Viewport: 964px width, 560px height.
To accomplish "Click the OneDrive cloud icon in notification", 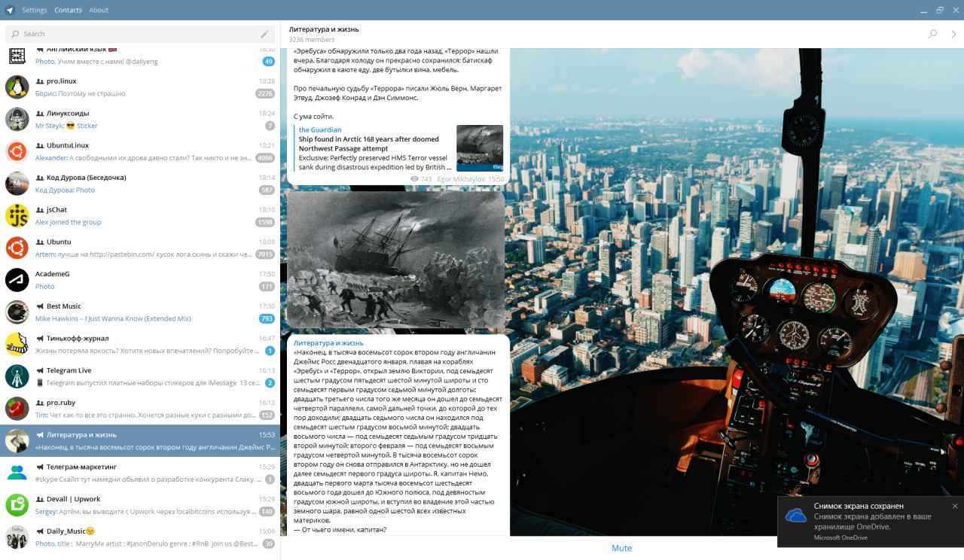I will tap(795, 516).
